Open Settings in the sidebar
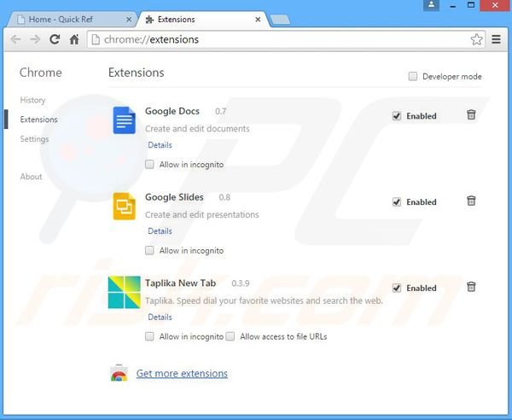The image size is (512, 420). click(x=34, y=139)
